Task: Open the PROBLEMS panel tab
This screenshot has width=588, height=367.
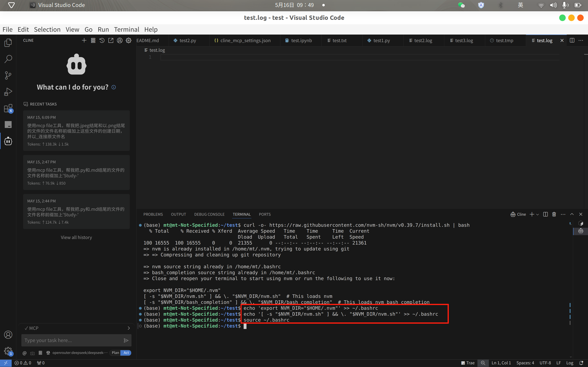Action: (x=153, y=214)
